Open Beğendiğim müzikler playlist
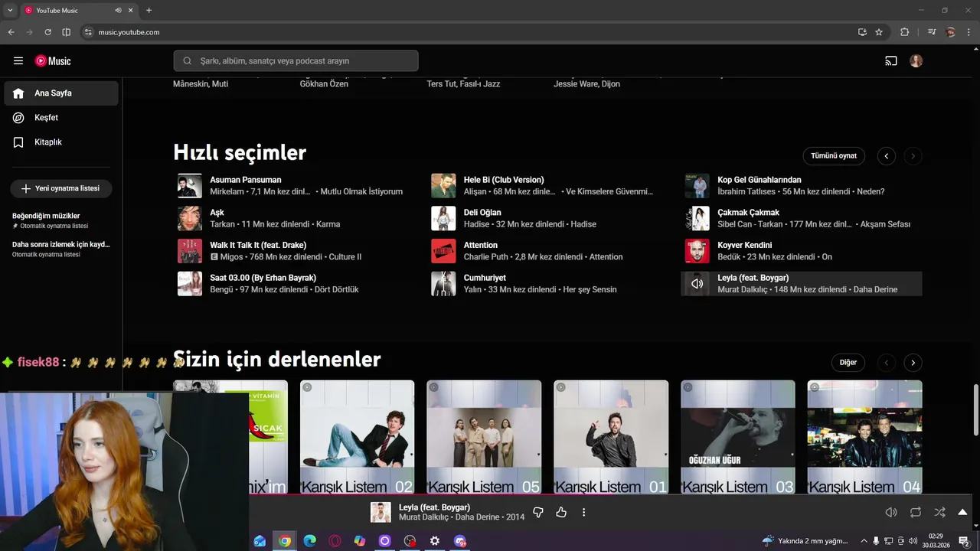The width and height of the screenshot is (980, 551). [x=61, y=220]
